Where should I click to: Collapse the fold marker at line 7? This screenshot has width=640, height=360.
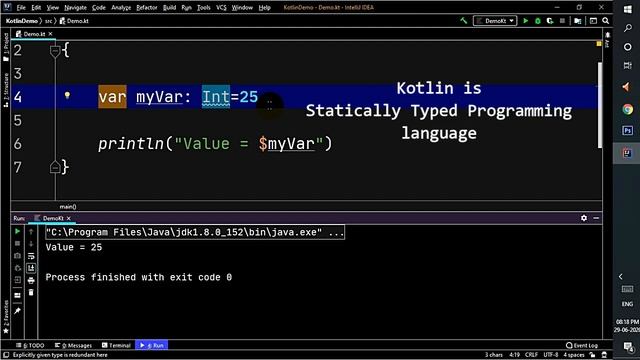click(55, 167)
